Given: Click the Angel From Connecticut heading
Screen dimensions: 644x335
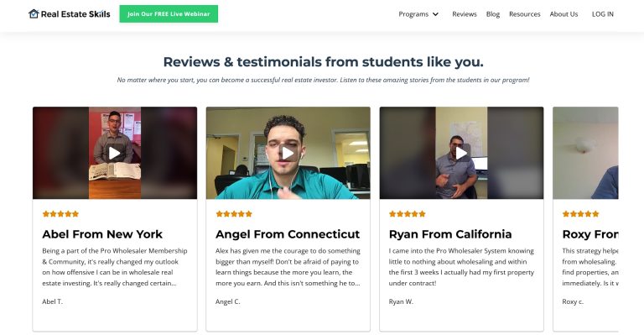Looking at the screenshot, I should 288,234.
